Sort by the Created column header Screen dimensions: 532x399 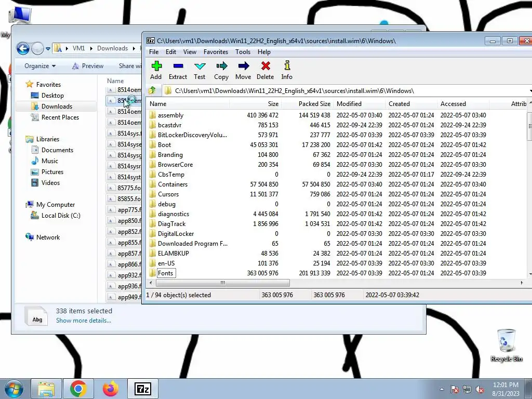coord(411,104)
